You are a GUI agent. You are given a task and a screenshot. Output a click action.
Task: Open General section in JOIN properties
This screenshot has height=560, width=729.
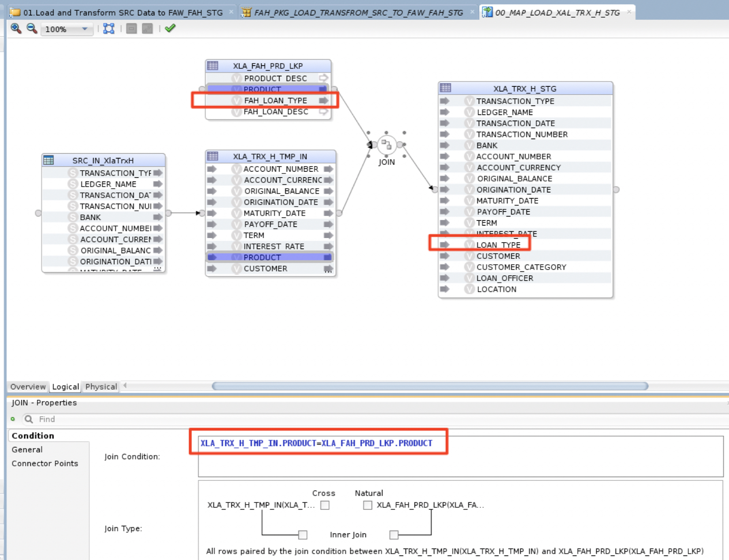pyautogui.click(x=27, y=450)
